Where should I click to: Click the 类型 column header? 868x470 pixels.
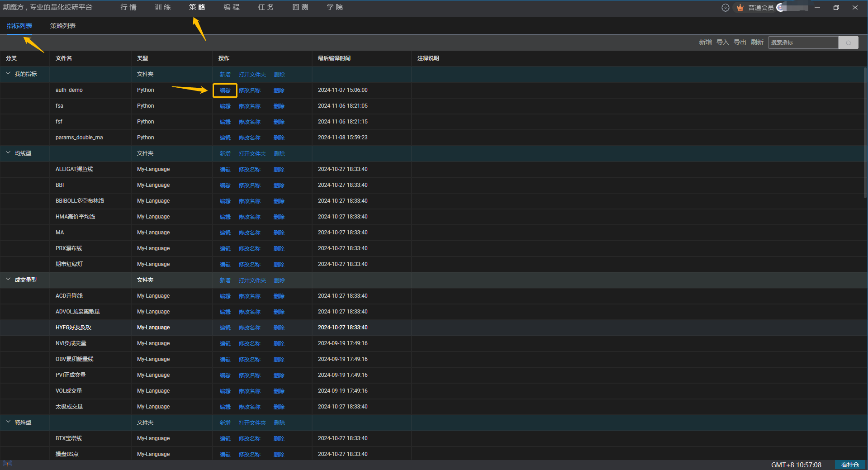click(142, 58)
